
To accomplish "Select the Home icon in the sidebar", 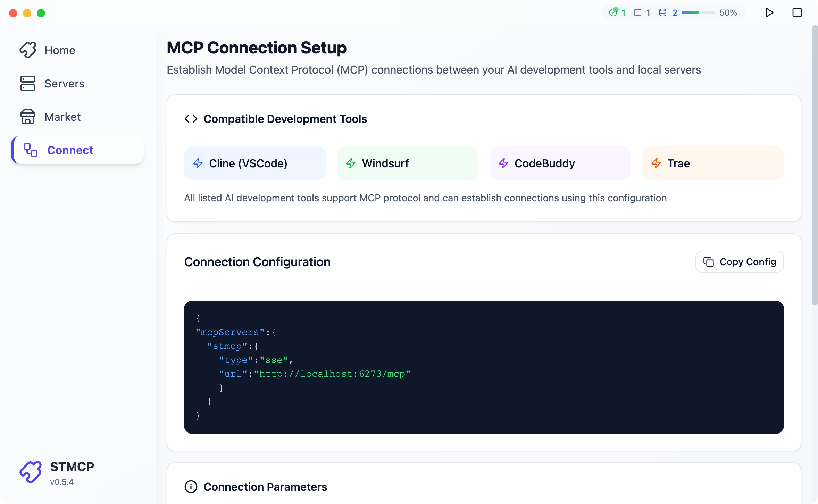I will point(28,50).
